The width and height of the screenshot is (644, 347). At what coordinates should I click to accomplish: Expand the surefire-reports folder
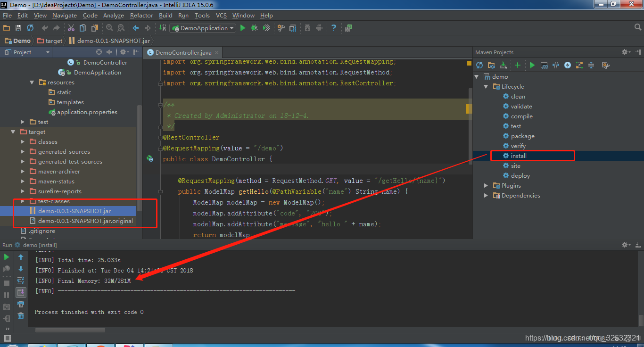pyautogui.click(x=23, y=191)
